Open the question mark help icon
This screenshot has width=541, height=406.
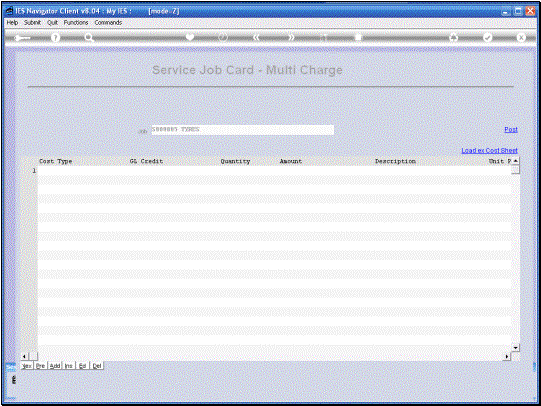coord(55,38)
